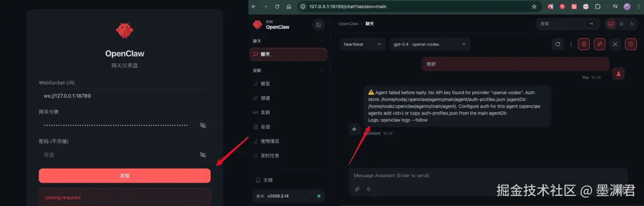The width and height of the screenshot is (644, 206).
Task: Go forward in the browser
Action: point(265,6)
